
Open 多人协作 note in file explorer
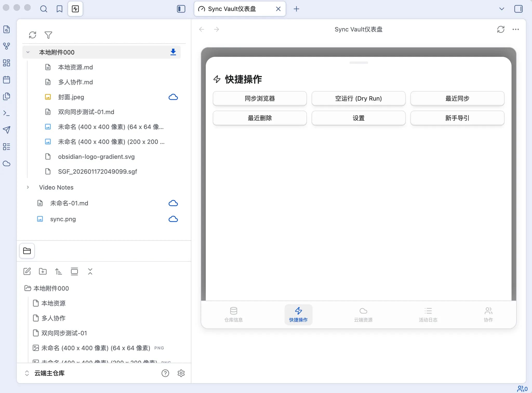pos(49,318)
